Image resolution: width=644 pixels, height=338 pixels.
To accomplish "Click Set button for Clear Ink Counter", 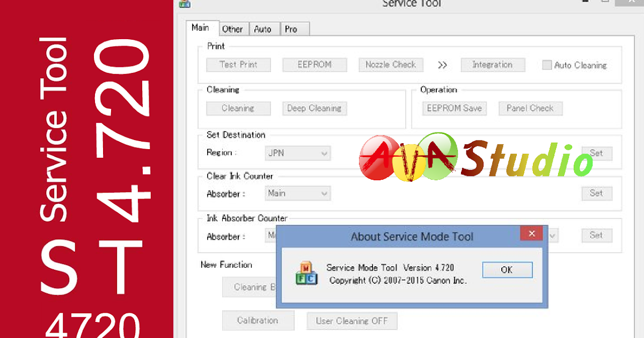I will click(597, 193).
